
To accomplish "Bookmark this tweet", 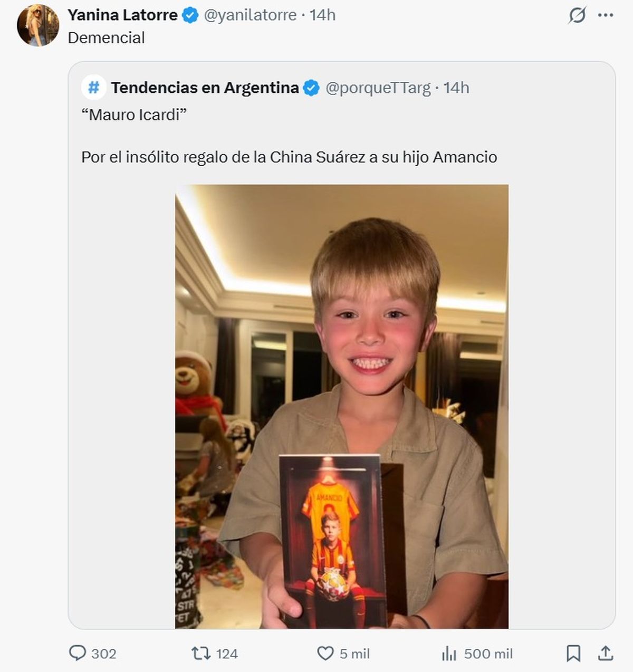I will click(573, 654).
